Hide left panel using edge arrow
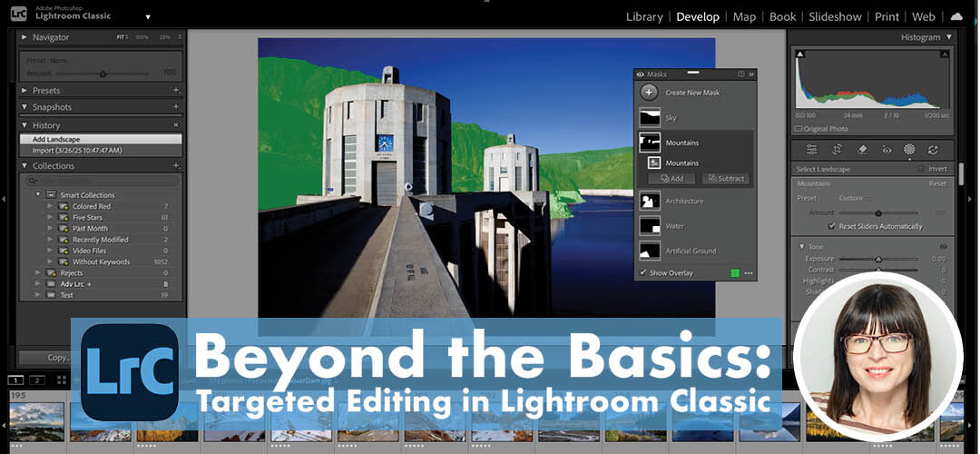 tap(4, 199)
